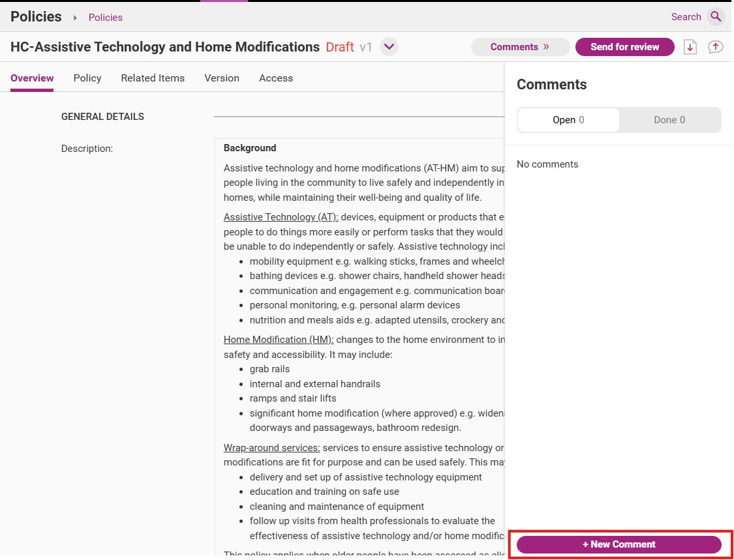Viewport: 734px width, 560px height.
Task: Click the upload speech bubble icon
Action: 715,47
